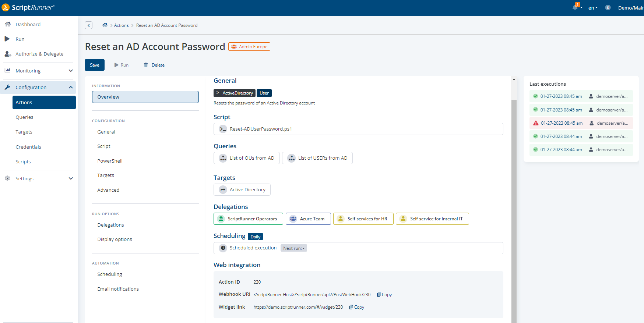The image size is (644, 323).
Task: Click the query icon for List of USERs
Action: coord(291,158)
